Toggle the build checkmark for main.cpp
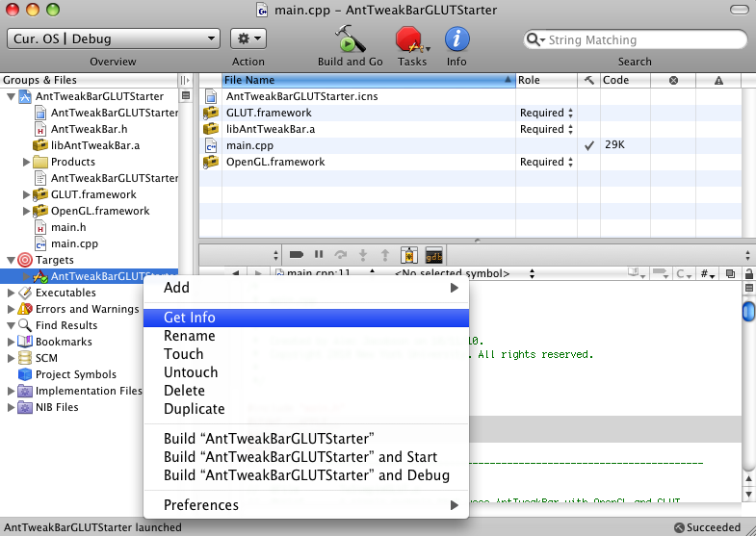756x536 pixels. coord(588,145)
